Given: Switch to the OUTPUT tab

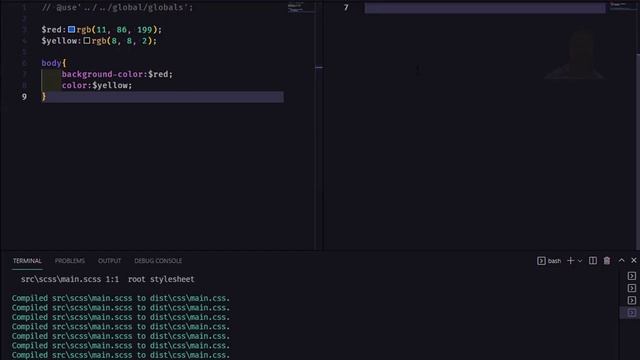Looking at the screenshot, I should (x=109, y=261).
